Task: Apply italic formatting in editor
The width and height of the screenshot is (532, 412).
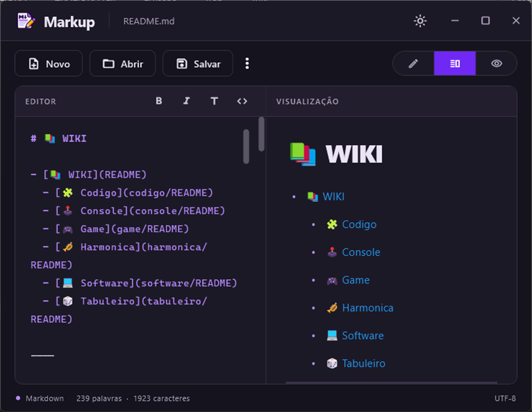Action: (x=186, y=101)
